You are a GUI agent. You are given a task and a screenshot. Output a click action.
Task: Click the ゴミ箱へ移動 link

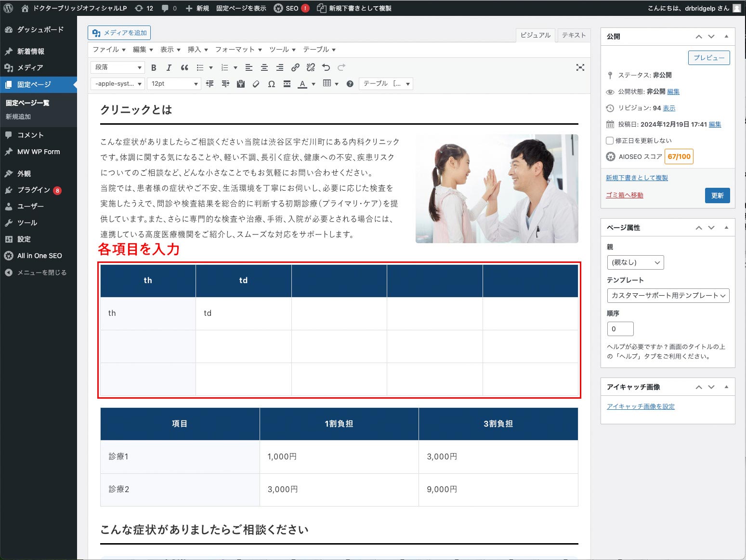point(624,195)
